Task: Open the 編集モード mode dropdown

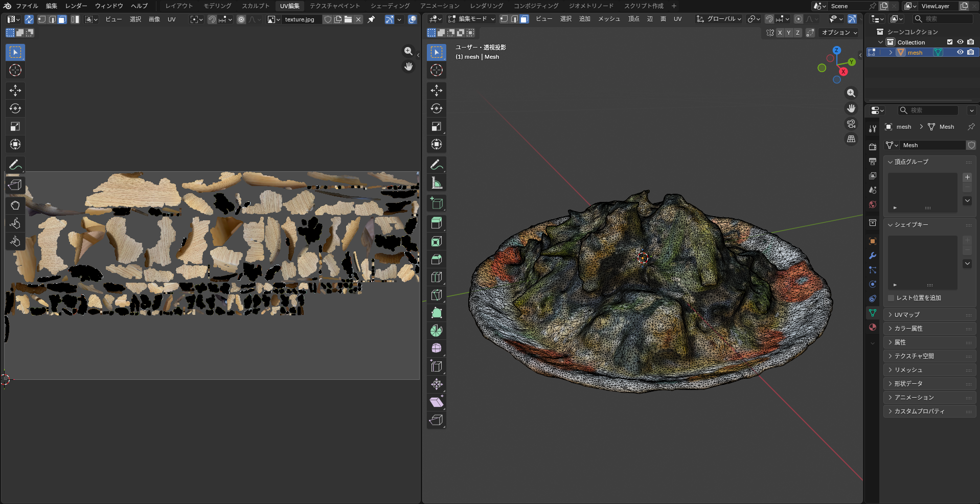Action: (x=471, y=19)
